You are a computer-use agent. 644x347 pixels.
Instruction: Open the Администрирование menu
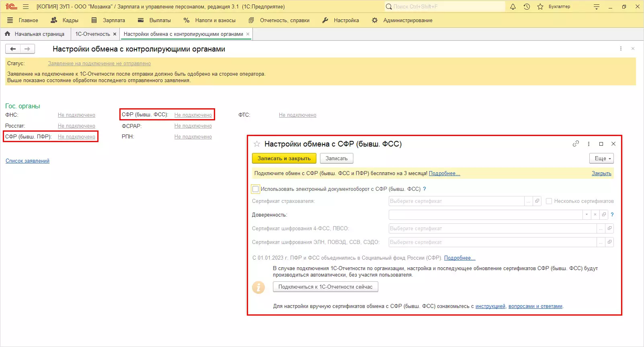(402, 20)
